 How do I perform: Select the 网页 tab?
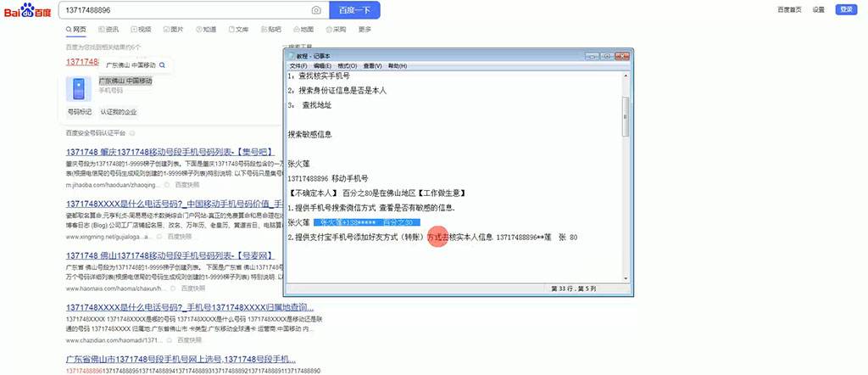76,30
